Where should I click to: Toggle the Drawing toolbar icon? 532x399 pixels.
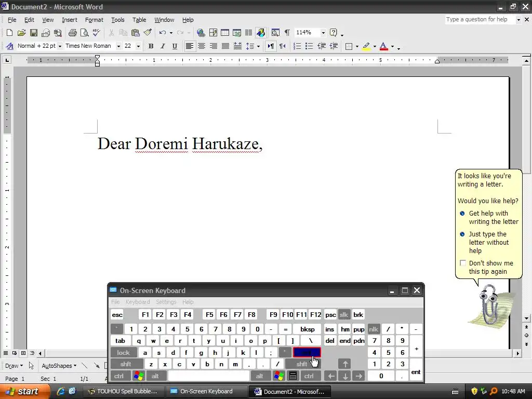coord(261,33)
